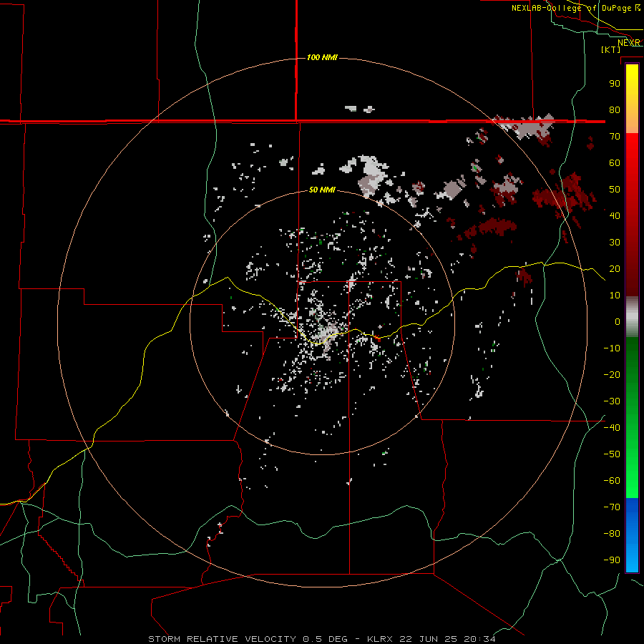Click the -70 knot label on the scale
This screenshot has width=644, height=644.
(612, 507)
